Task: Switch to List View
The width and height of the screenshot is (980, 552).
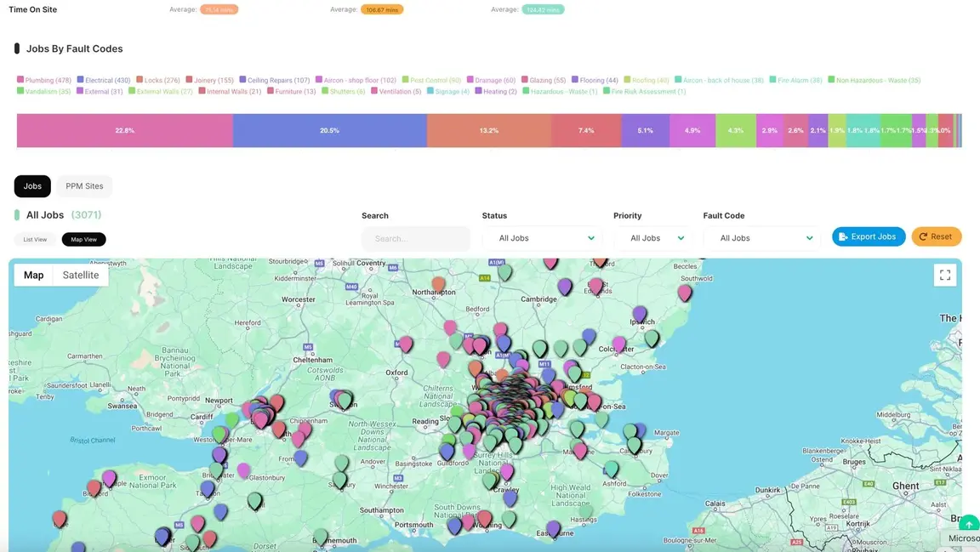Action: [35, 239]
